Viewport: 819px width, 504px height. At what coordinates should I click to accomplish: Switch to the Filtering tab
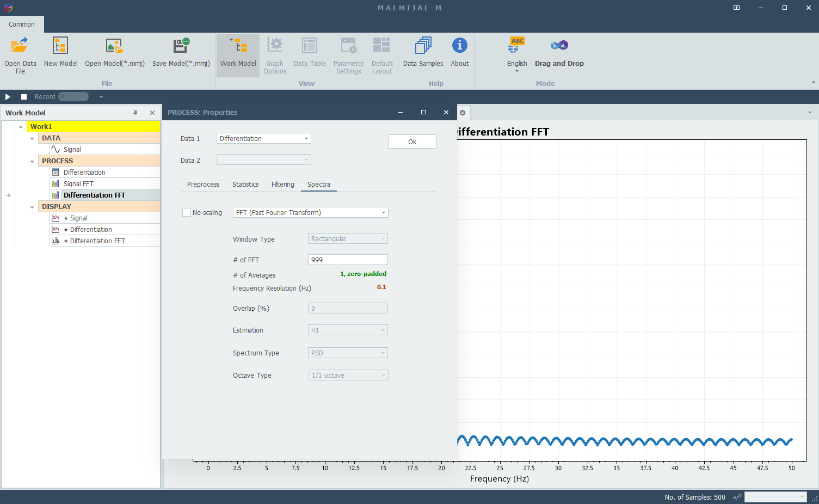[283, 185]
